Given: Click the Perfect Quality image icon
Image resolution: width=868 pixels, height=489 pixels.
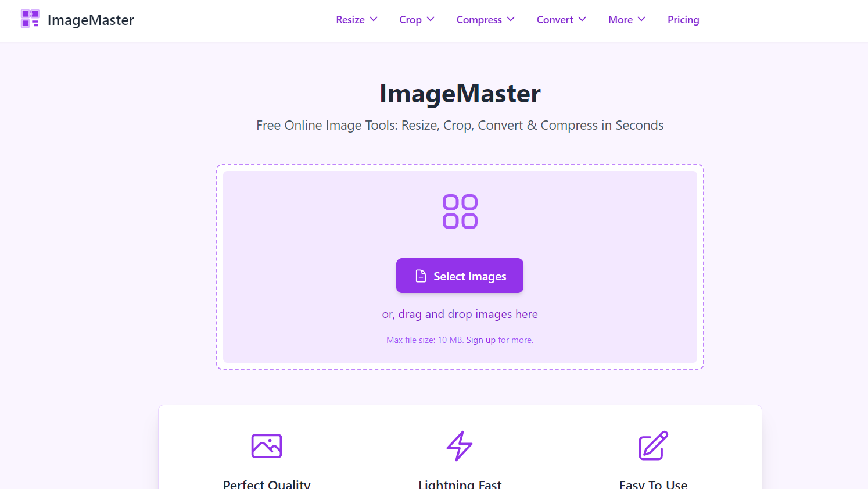Looking at the screenshot, I should (267, 446).
